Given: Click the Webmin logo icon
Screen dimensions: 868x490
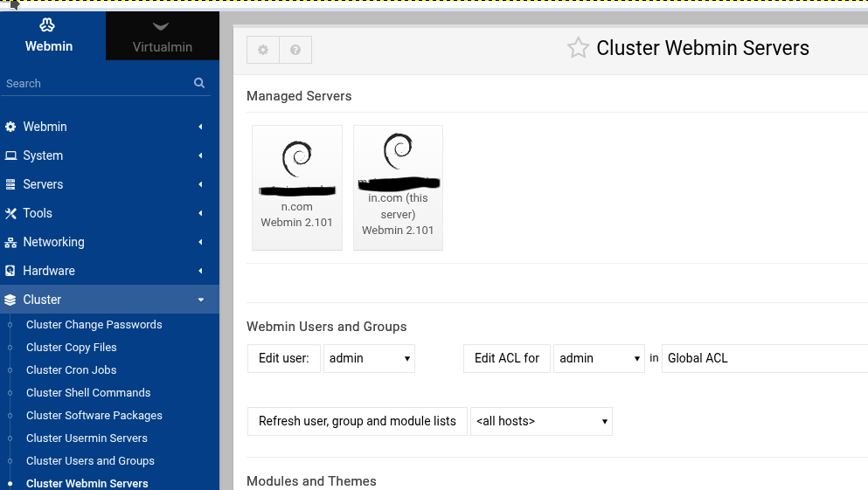Looking at the screenshot, I should pos(47,24).
